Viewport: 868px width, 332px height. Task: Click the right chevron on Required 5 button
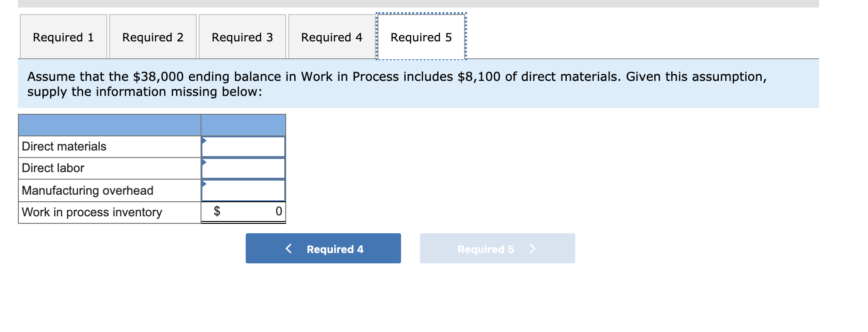click(533, 249)
